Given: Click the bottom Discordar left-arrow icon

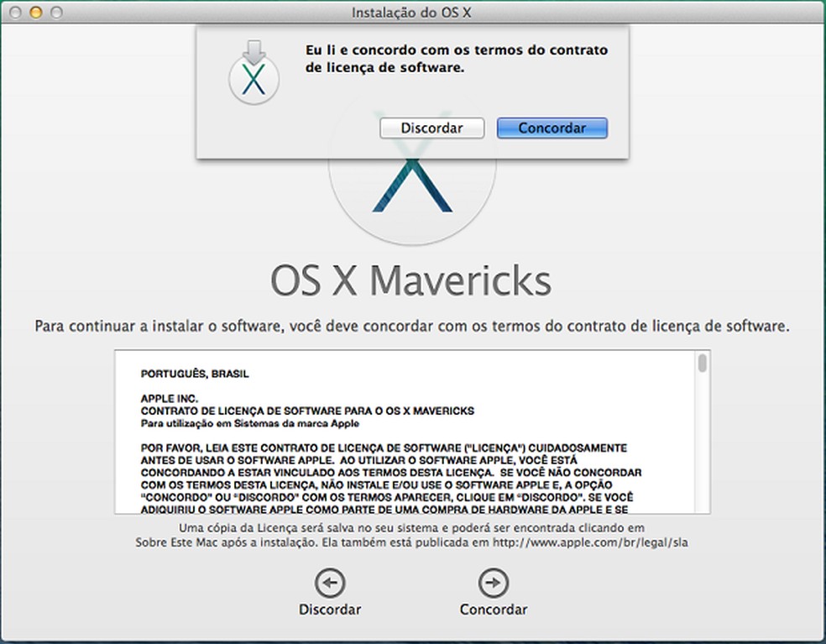Looking at the screenshot, I should pos(330,583).
